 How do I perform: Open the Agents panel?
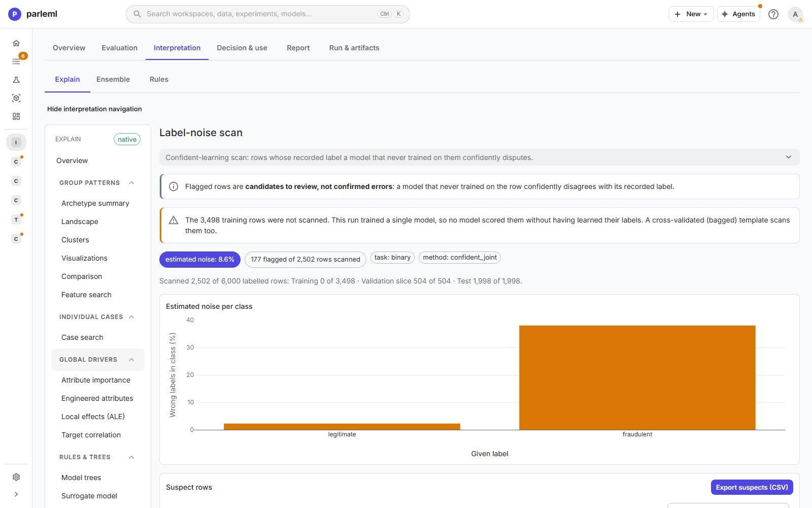738,14
